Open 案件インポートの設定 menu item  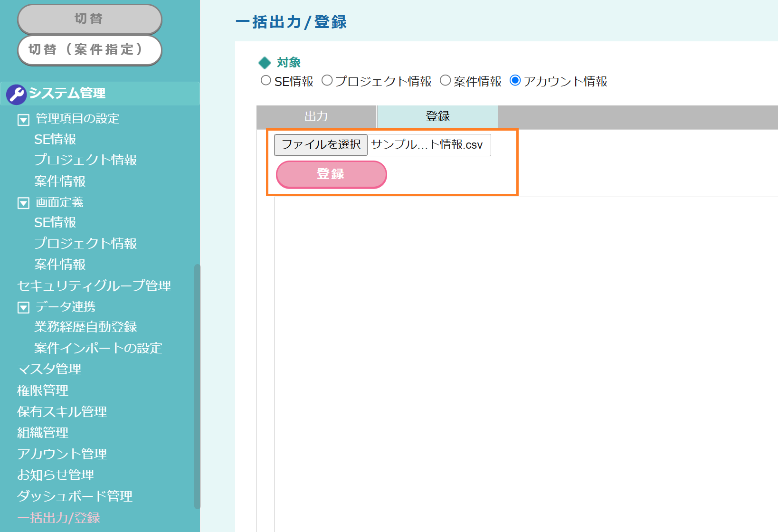tap(98, 348)
